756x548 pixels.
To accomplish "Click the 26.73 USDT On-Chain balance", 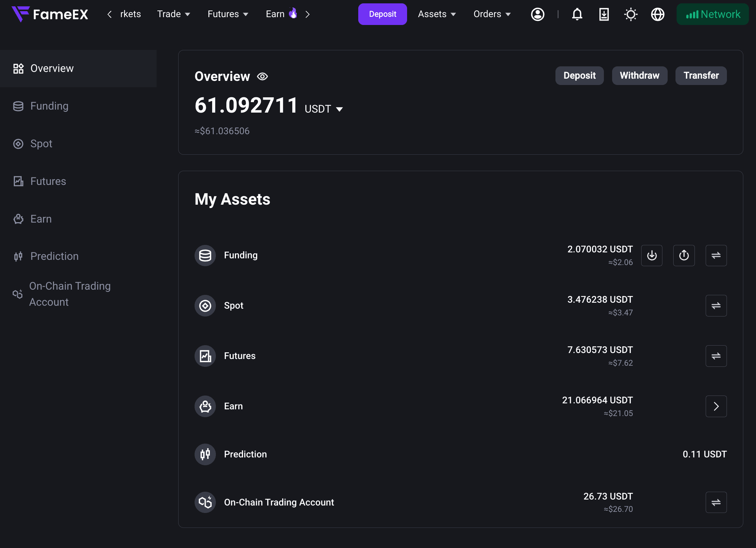I will coord(608,496).
